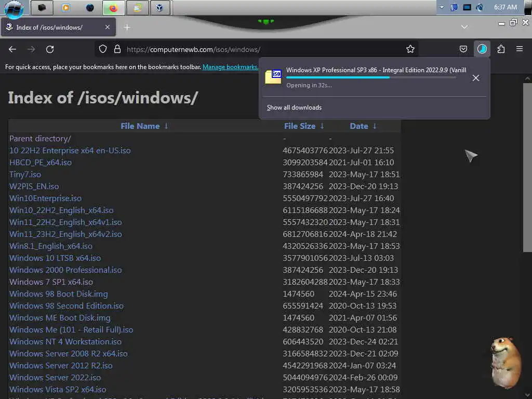Screen dimensions: 532x399
Task: Download W2PIS_EN.iso
Action: click(x=34, y=187)
